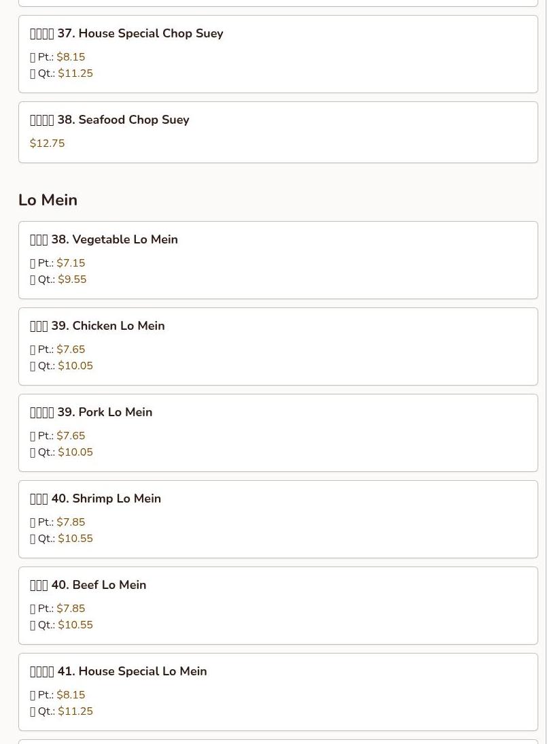The image size is (560, 744).
Task: Click the $12.75 Seafood Chop Suey price
Action: pos(47,143)
